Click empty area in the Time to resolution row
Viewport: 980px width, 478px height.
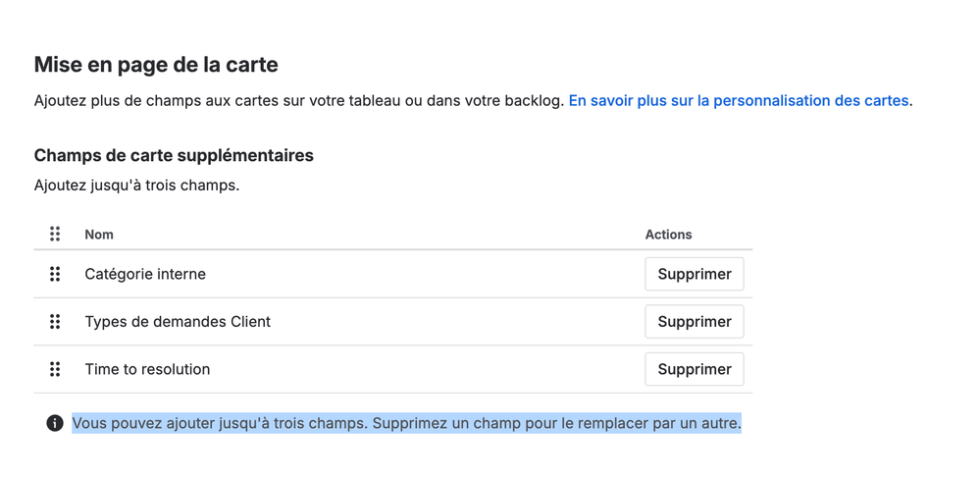tap(425, 369)
